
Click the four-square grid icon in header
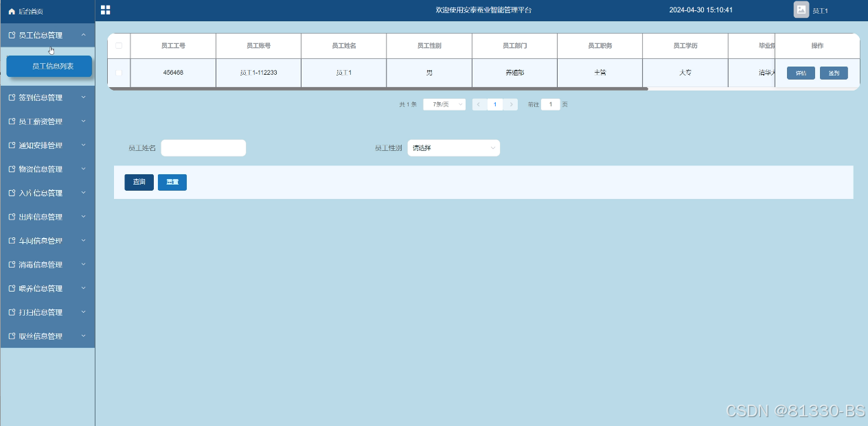tap(105, 10)
